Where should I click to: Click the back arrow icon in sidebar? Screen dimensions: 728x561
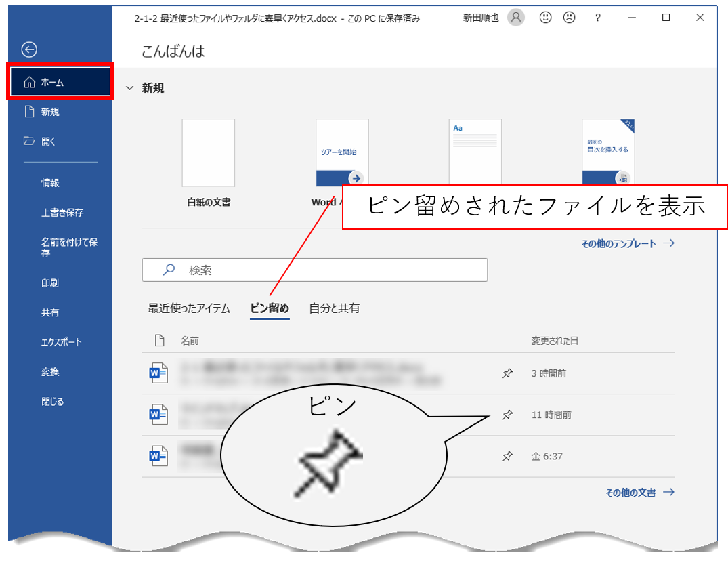coord(29,49)
